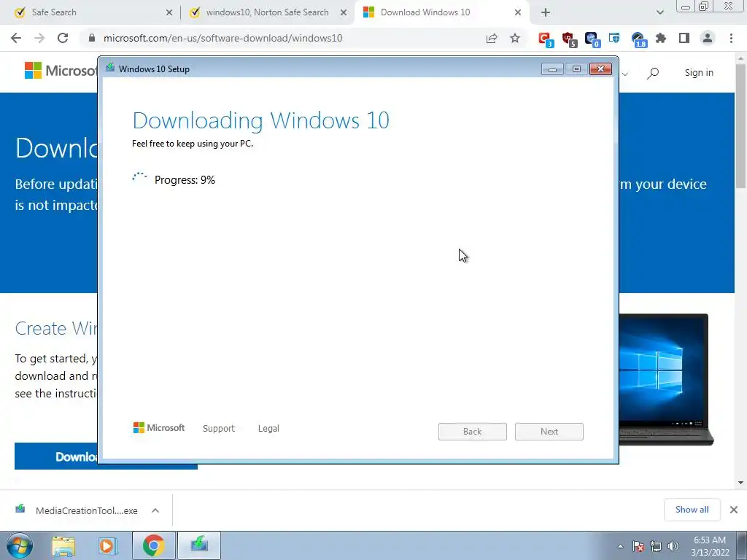Click the Legal link in Setup
The width and height of the screenshot is (747, 560).
(268, 428)
